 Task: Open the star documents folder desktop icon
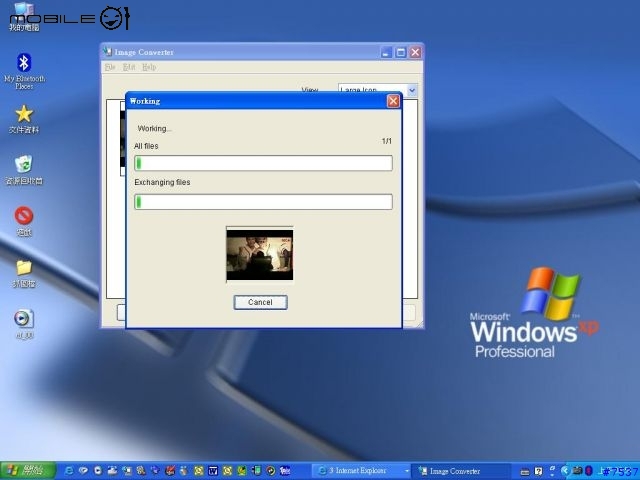click(24, 119)
